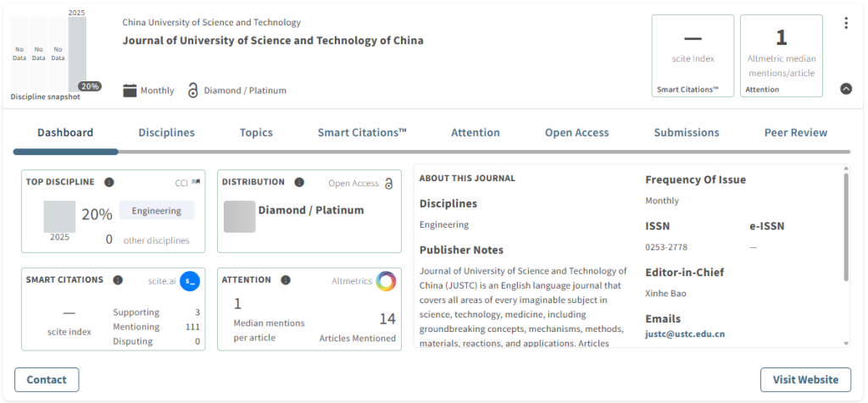Click the 20% badge on snapshot chart
The width and height of the screenshot is (868, 403).
[x=90, y=86]
